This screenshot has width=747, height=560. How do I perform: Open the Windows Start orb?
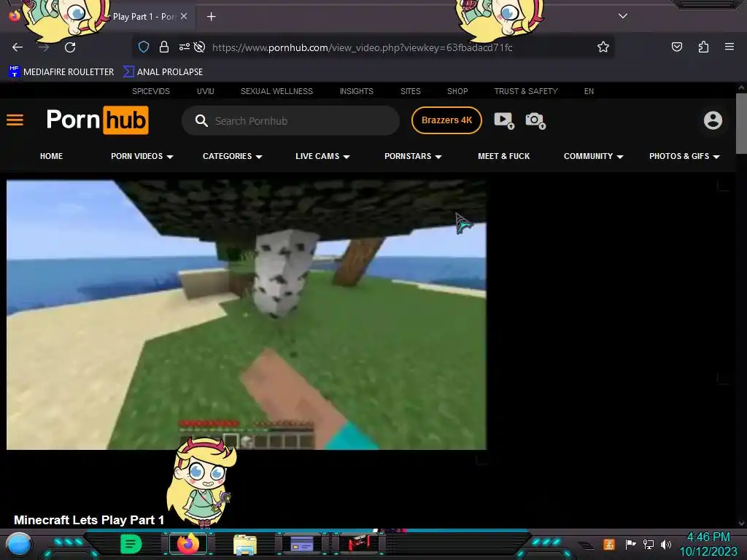(19, 545)
